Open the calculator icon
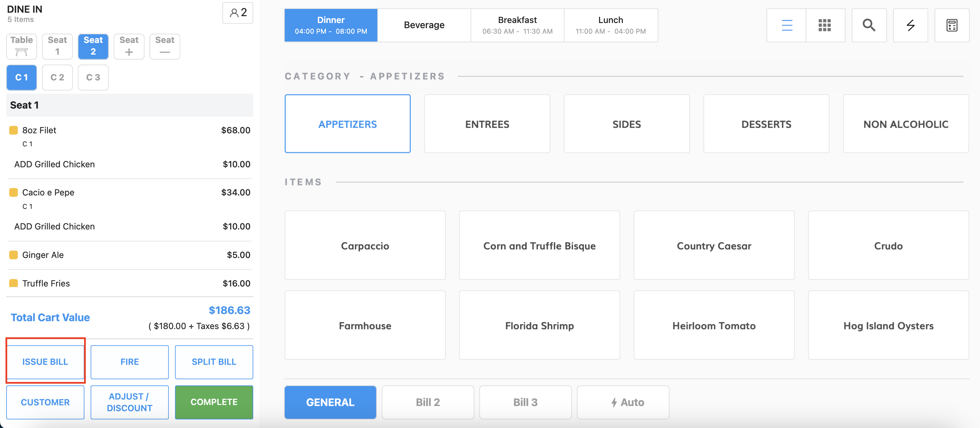980x428 pixels. click(952, 25)
